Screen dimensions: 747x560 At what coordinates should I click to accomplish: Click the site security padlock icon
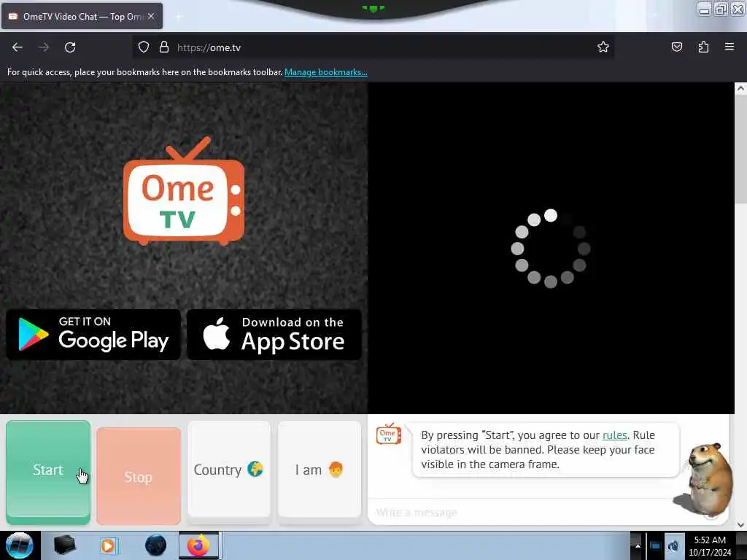164,47
